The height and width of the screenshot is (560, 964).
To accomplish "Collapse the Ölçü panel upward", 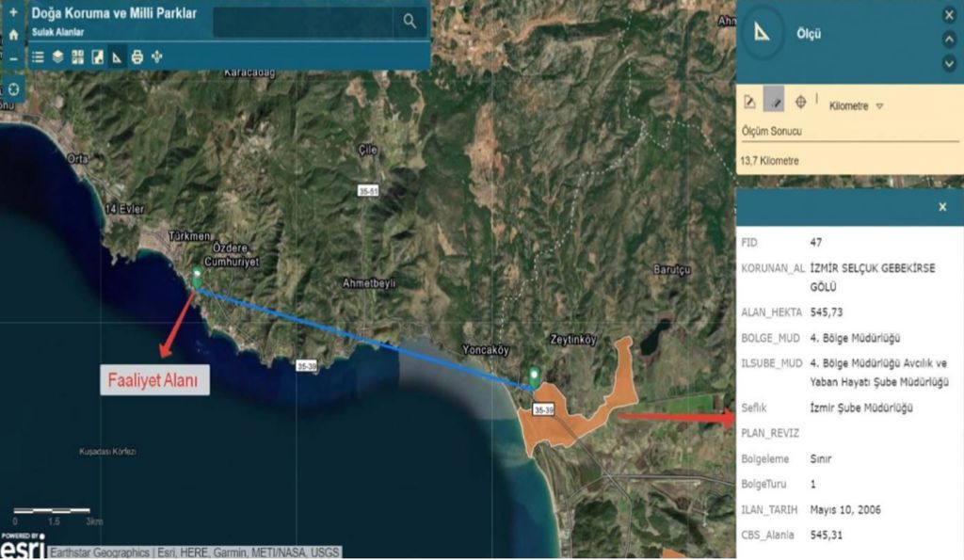I will (x=949, y=40).
